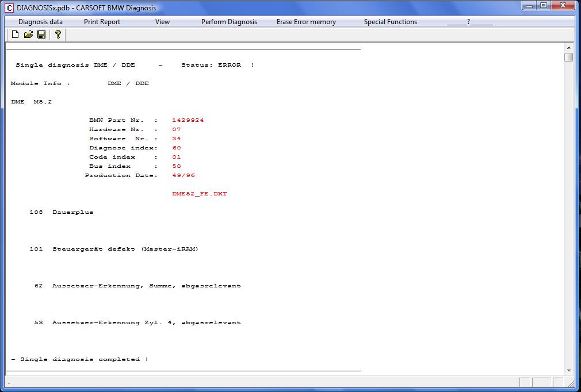
Task: Minimize the CARSOFT window
Action: point(529,6)
